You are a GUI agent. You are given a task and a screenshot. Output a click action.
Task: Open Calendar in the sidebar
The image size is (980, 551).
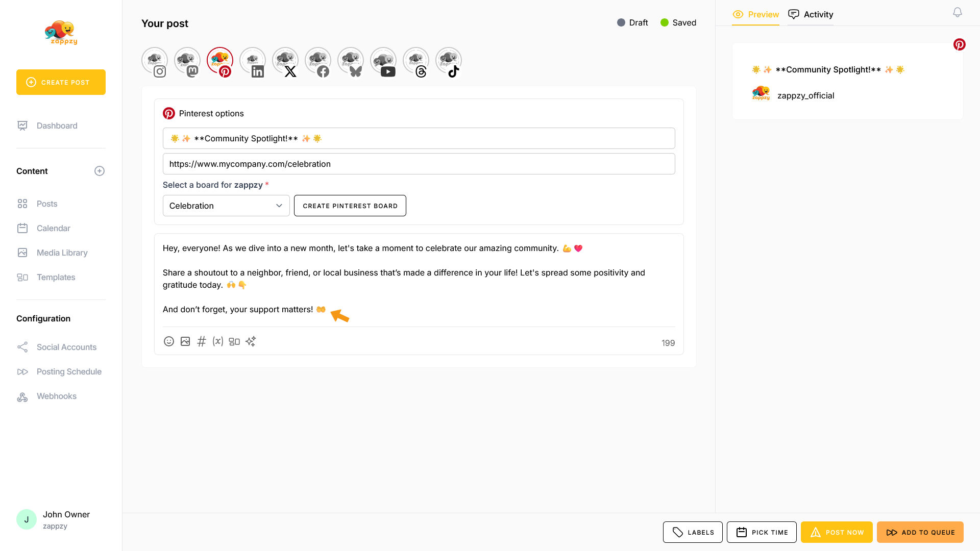(x=53, y=228)
